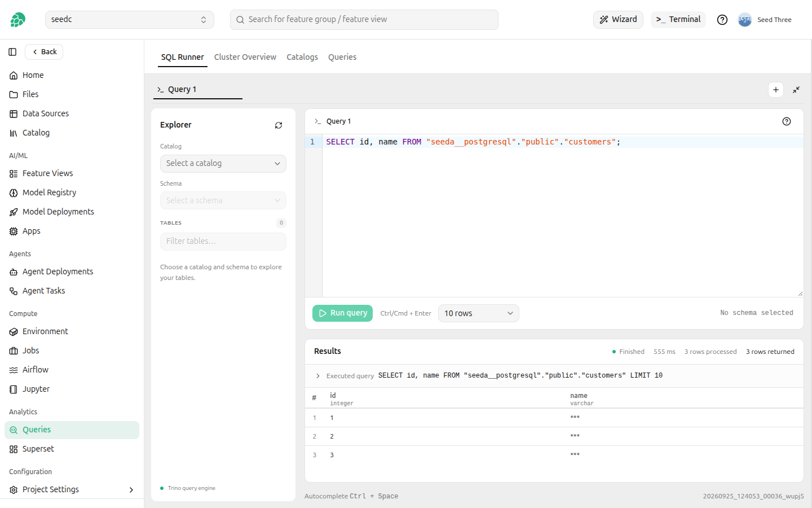Screen dimensions: 812x508
Task: Click the Hopsworks logo icon
Action: click(17, 20)
